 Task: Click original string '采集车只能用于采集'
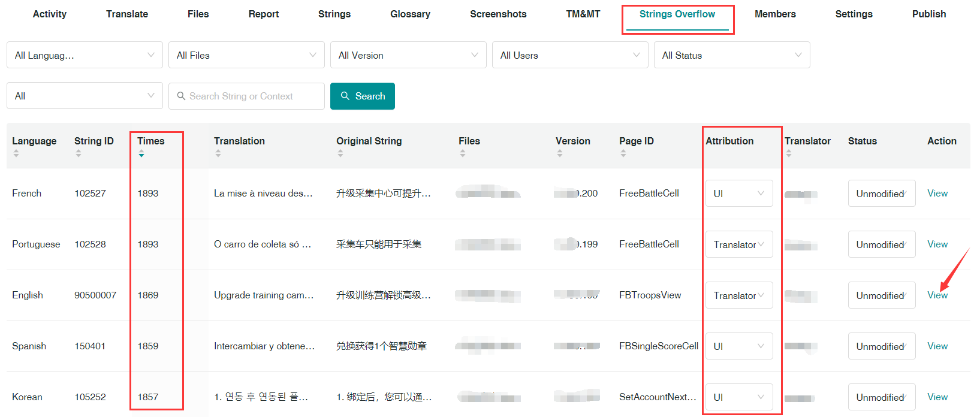point(379,244)
